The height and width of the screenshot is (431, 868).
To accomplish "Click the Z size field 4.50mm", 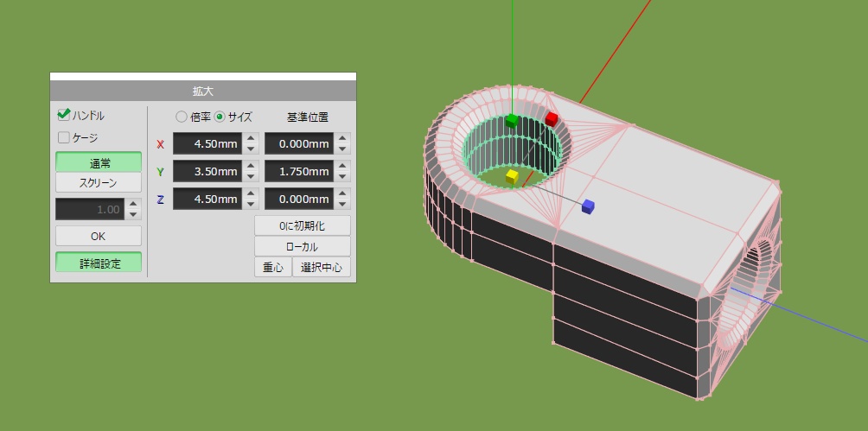I will tap(207, 199).
